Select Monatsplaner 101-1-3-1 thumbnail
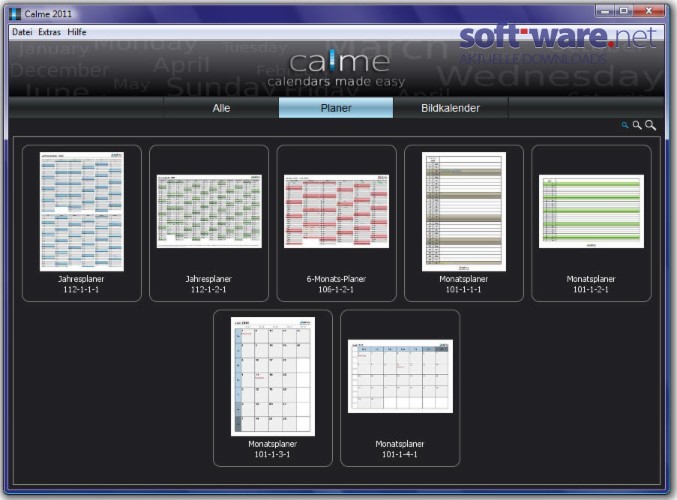 click(273, 377)
